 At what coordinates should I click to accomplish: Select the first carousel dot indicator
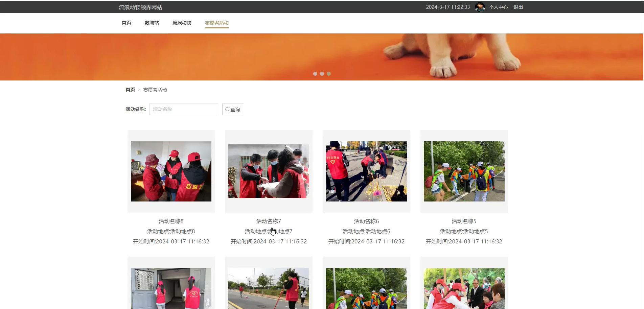pos(315,74)
